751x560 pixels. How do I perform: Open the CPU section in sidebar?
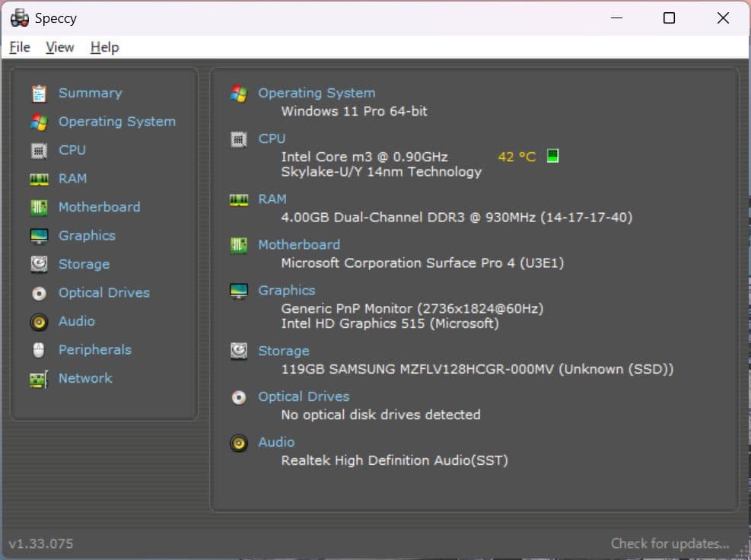(72, 150)
